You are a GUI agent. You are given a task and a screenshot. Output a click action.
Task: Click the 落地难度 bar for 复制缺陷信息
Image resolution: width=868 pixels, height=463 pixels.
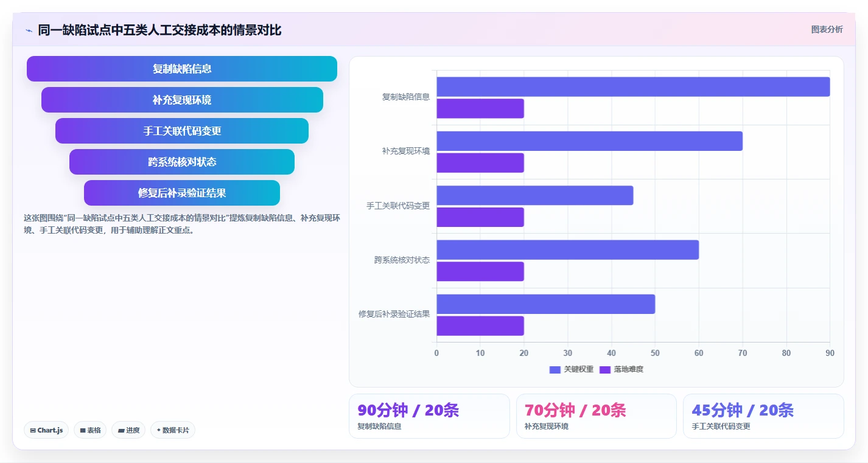click(480, 108)
